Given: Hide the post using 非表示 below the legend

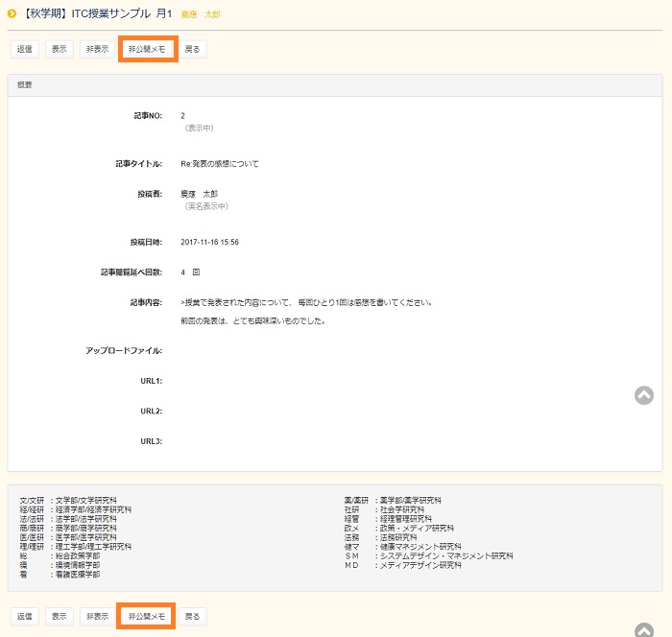Looking at the screenshot, I should (x=96, y=616).
